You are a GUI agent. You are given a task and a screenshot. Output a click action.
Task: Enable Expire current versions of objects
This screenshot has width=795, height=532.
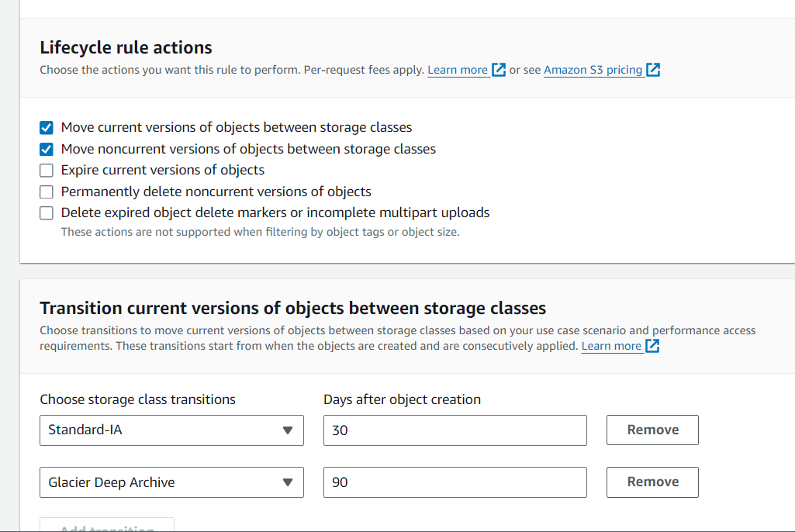46,171
